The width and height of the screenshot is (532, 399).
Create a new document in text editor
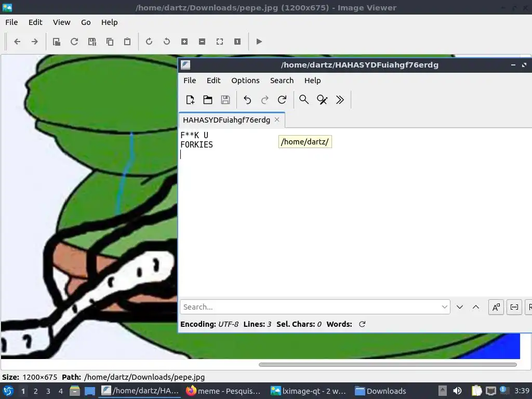click(x=190, y=100)
